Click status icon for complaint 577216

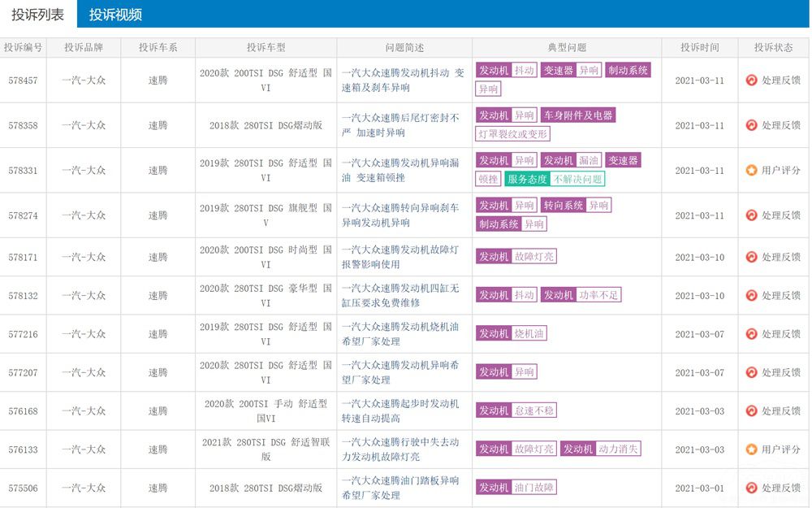point(751,334)
